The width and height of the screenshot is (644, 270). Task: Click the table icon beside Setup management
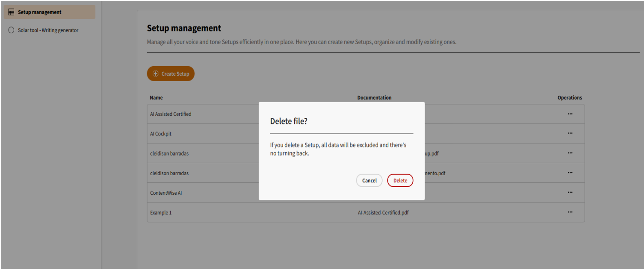pos(11,12)
